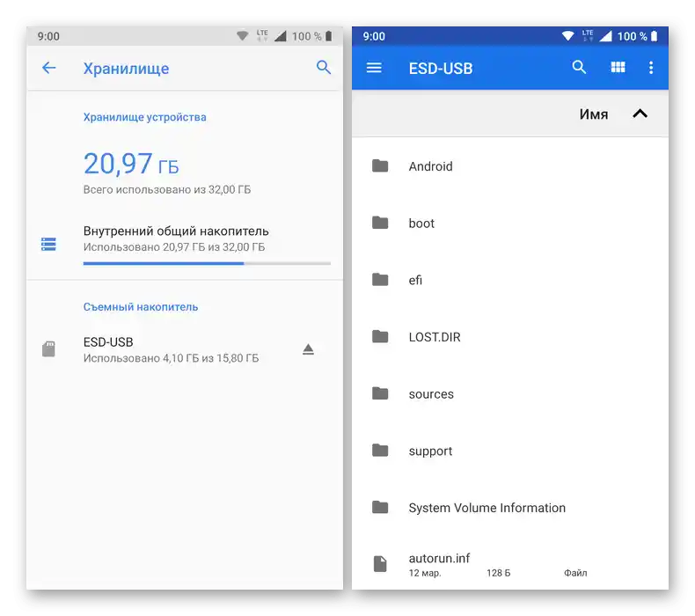Open the sources folder

coord(509,394)
